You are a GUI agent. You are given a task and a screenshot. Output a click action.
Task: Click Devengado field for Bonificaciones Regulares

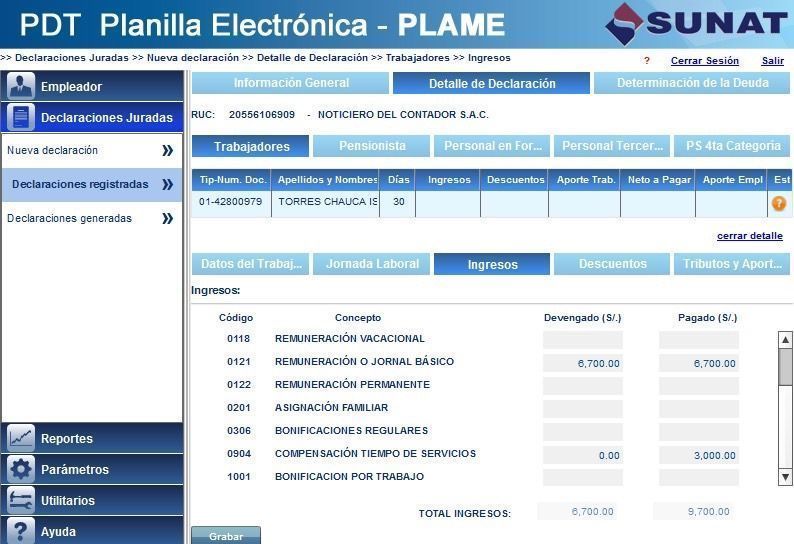pos(582,432)
